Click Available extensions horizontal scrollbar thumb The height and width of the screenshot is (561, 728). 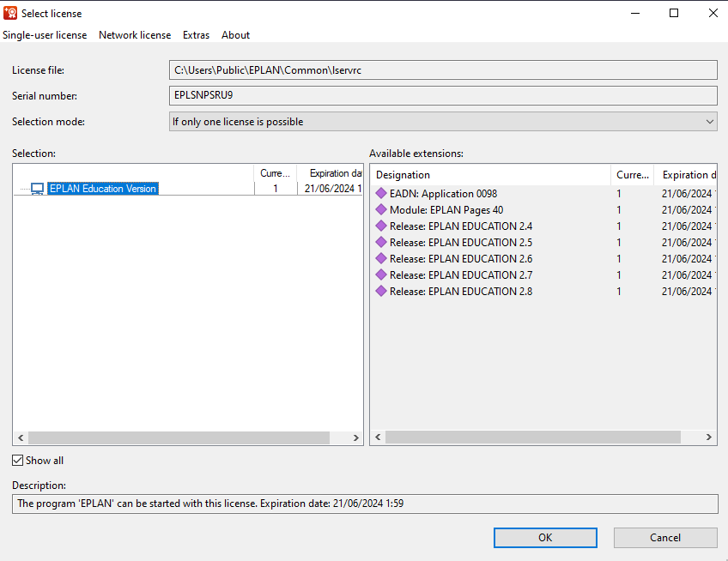click(x=533, y=437)
